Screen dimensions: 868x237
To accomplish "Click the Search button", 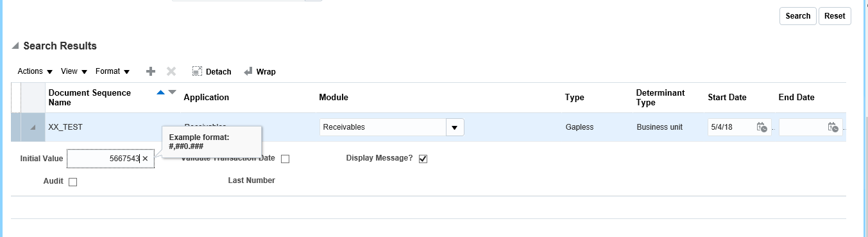I will (x=798, y=16).
